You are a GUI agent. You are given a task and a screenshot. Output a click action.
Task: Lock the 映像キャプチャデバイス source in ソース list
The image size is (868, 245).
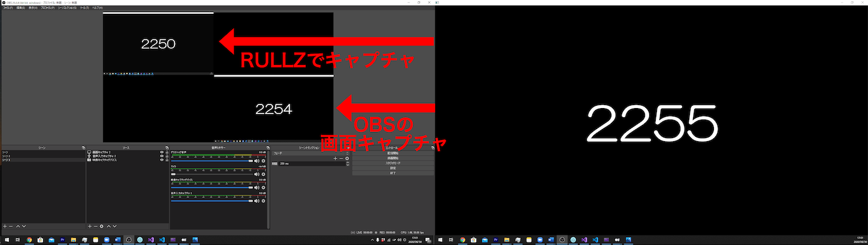coord(166,160)
